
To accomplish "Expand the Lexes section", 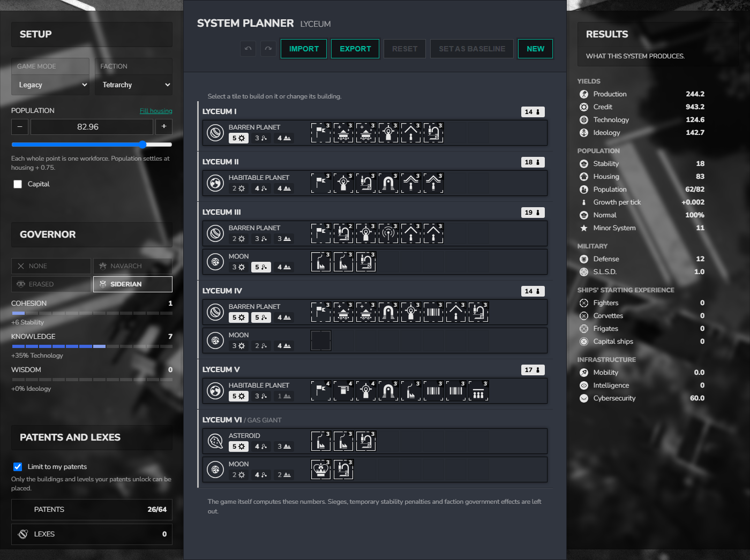I will [x=92, y=534].
